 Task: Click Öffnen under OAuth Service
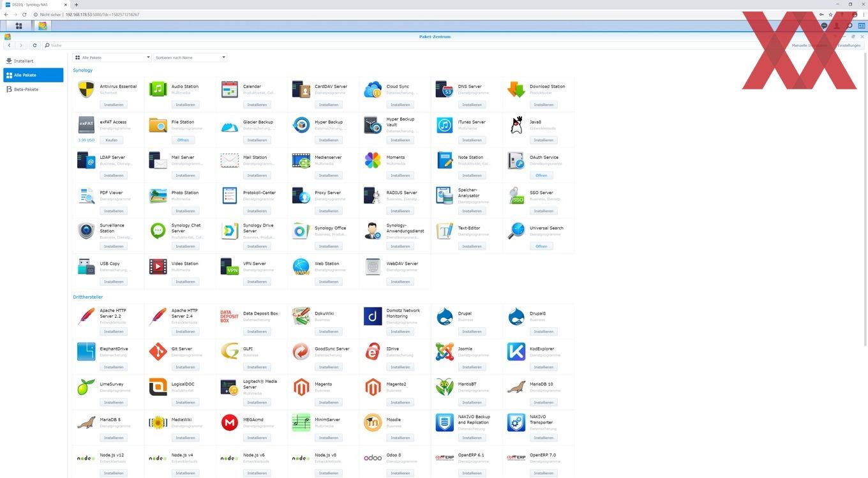coord(541,176)
